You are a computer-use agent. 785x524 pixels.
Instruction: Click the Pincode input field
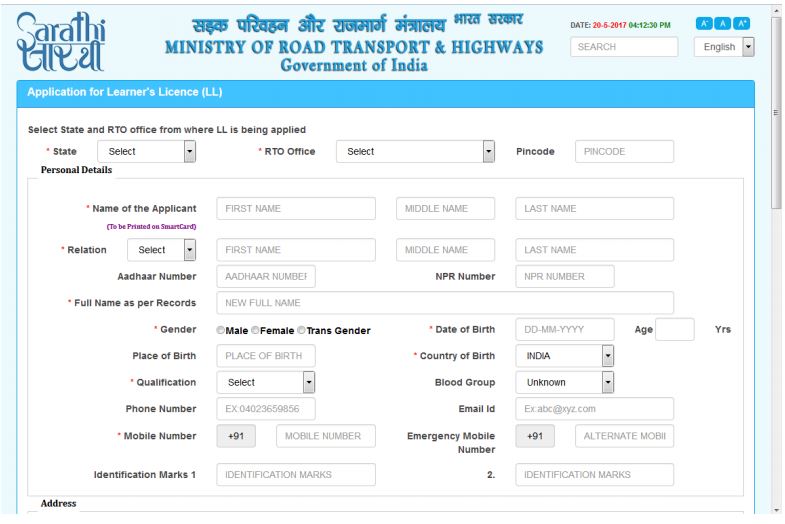point(624,152)
